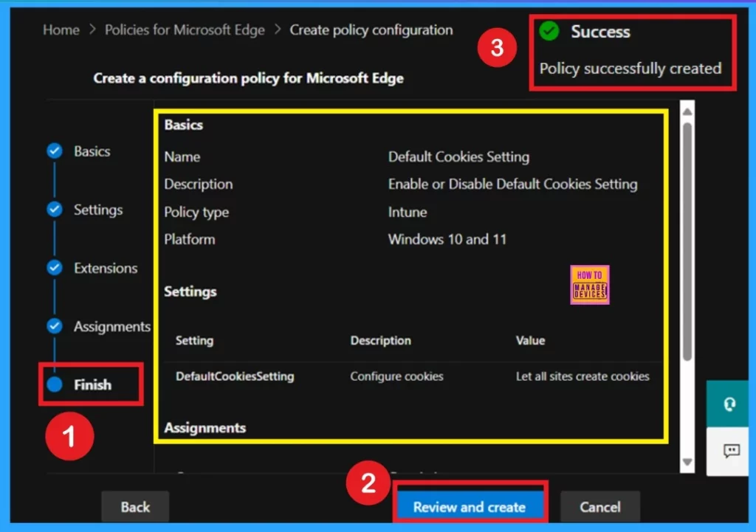Open the Home breadcrumb link
756x532 pixels.
click(61, 30)
